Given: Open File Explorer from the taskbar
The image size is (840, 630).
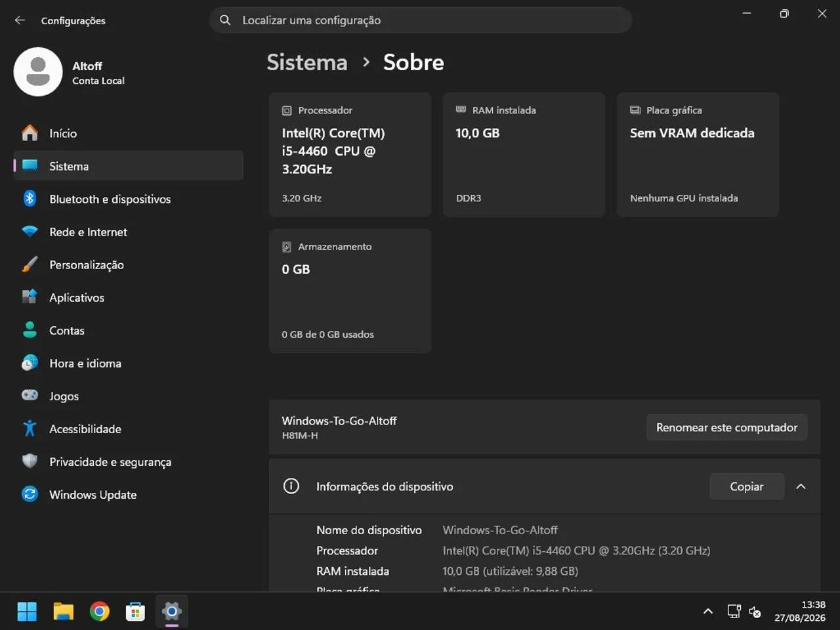Looking at the screenshot, I should pyautogui.click(x=63, y=612).
